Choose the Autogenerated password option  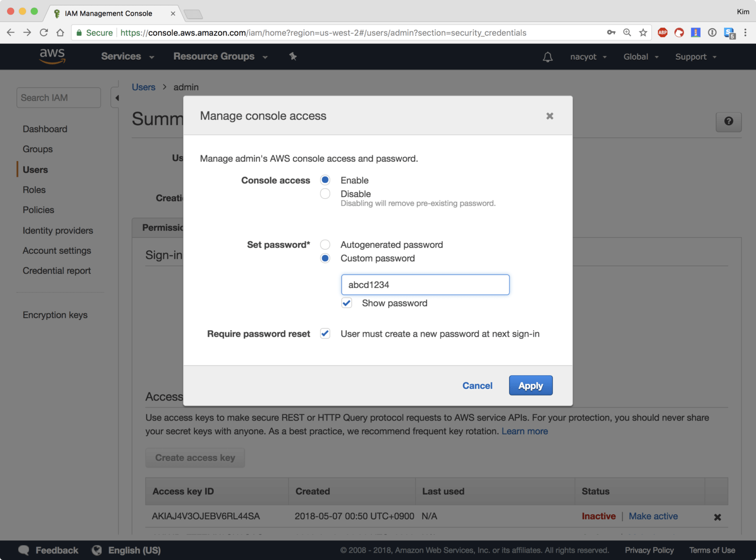pos(326,245)
